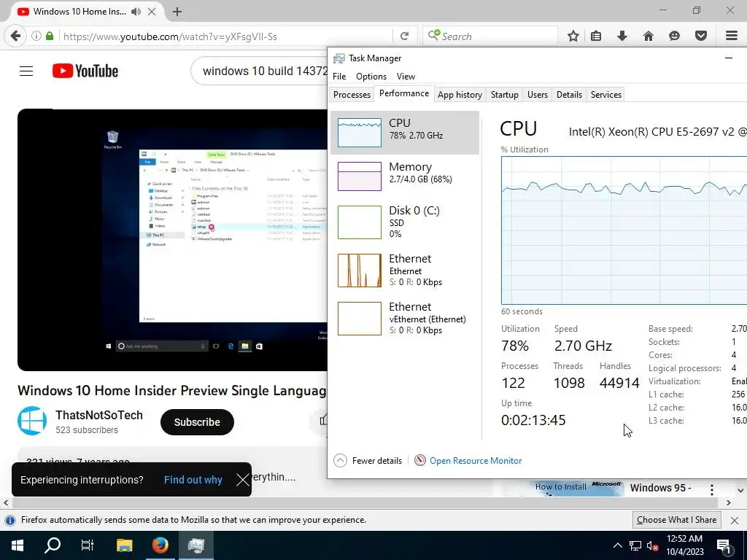
Task: Click the site information icon in the address bar
Action: coord(36,36)
